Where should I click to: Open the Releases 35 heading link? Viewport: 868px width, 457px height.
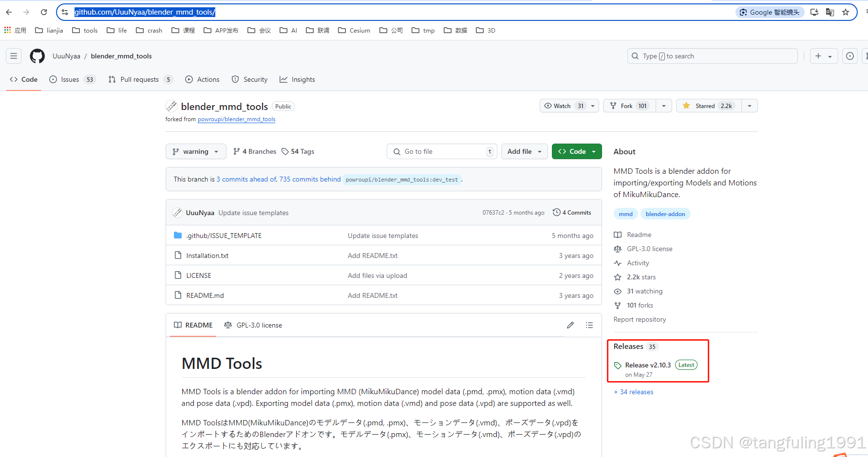coord(636,347)
